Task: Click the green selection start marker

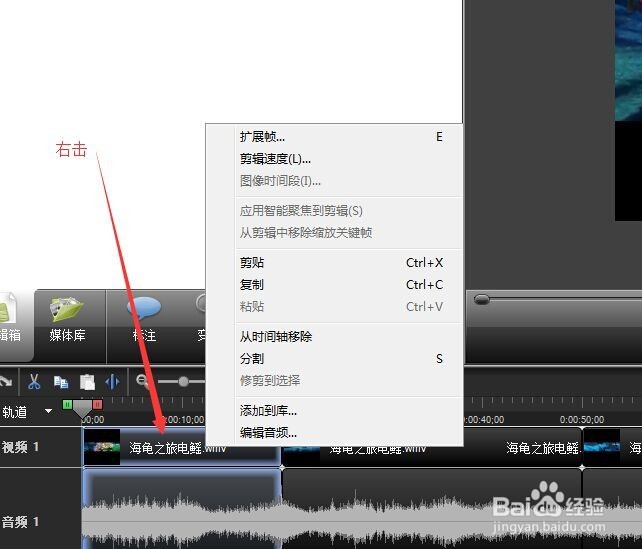Action: click(67, 405)
